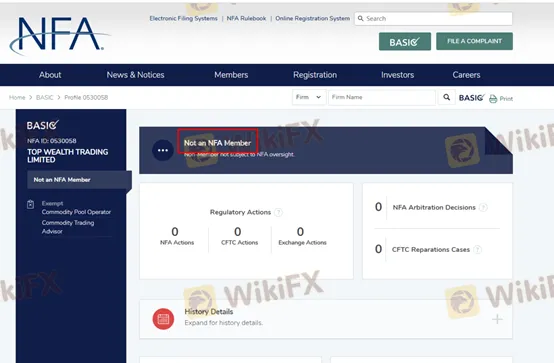Click the three-dots circle icon in banner
This screenshot has width=554, height=363.
(163, 150)
